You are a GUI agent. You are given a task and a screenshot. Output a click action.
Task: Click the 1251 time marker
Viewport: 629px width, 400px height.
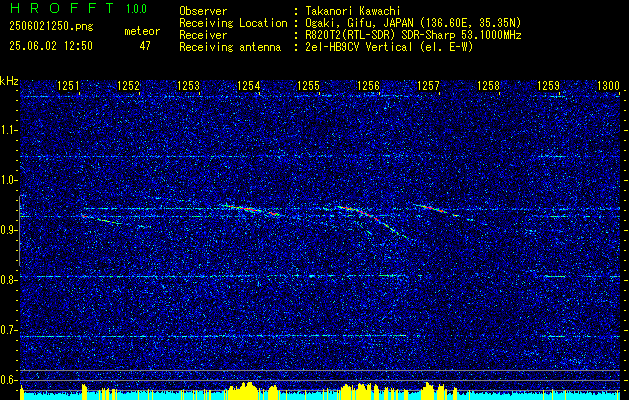coord(69,85)
